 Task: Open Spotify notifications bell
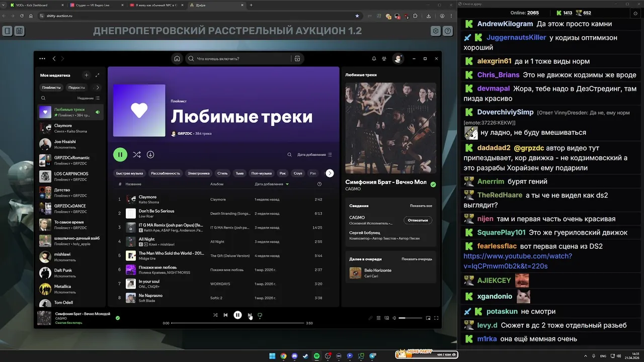click(374, 59)
